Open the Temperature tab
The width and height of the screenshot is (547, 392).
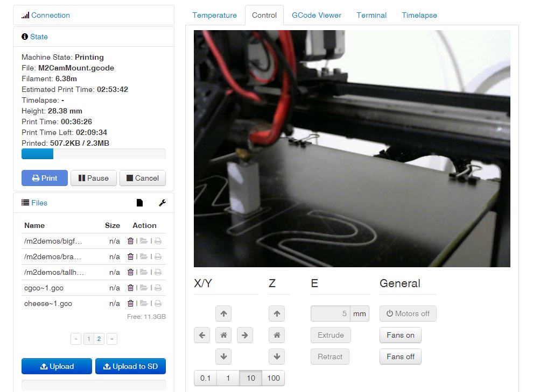click(215, 15)
